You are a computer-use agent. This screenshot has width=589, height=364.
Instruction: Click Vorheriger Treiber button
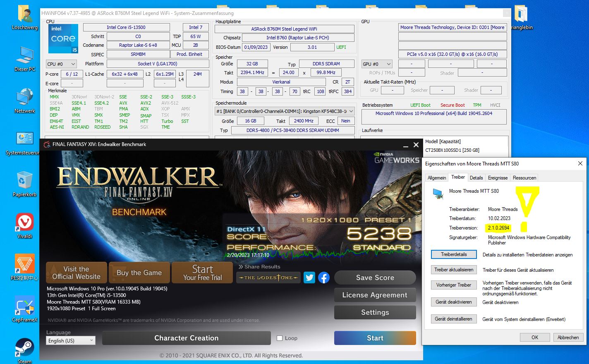(454, 285)
